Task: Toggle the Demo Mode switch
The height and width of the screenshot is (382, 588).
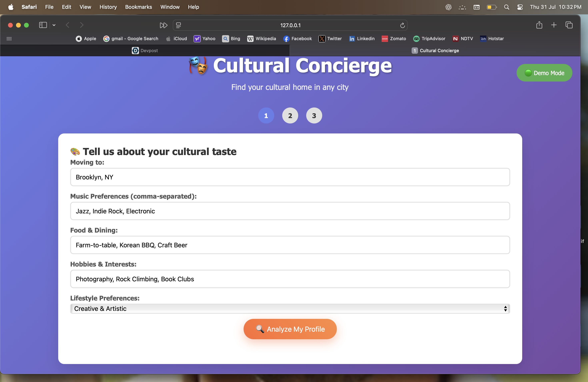Action: [544, 73]
